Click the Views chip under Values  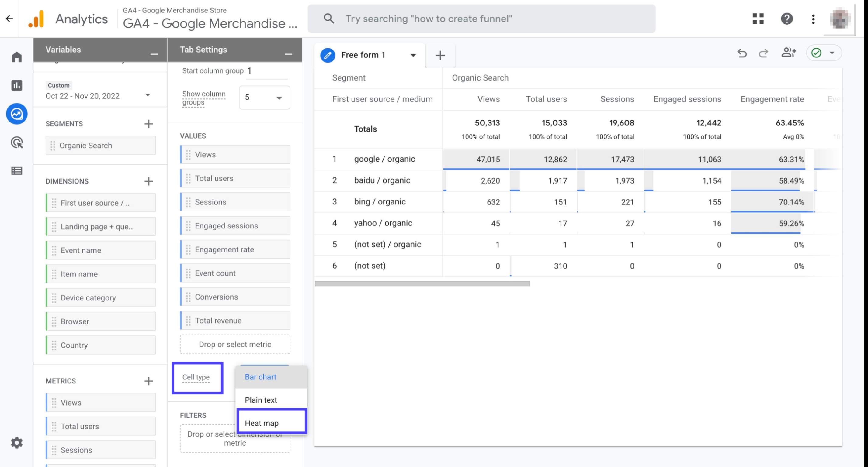(x=235, y=155)
